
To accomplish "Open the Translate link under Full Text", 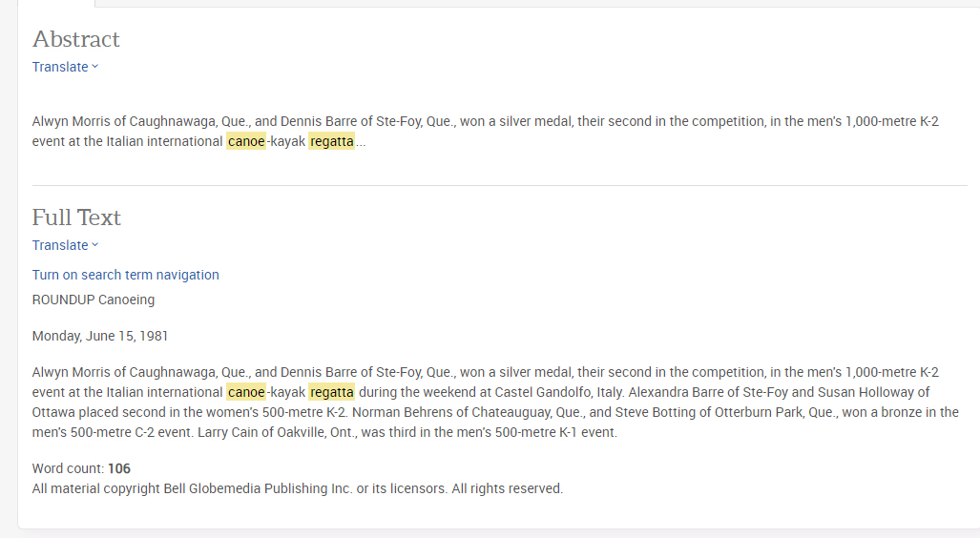I will pos(59,245).
